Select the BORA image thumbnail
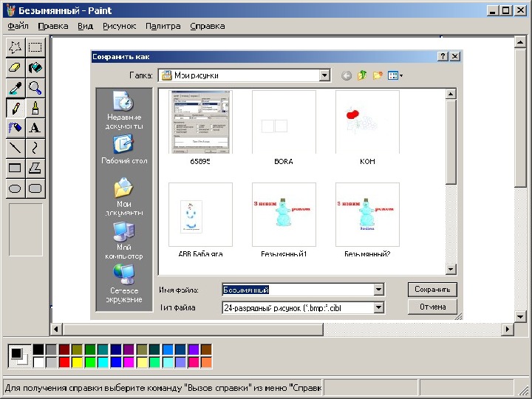The image size is (532, 399). tap(284, 122)
